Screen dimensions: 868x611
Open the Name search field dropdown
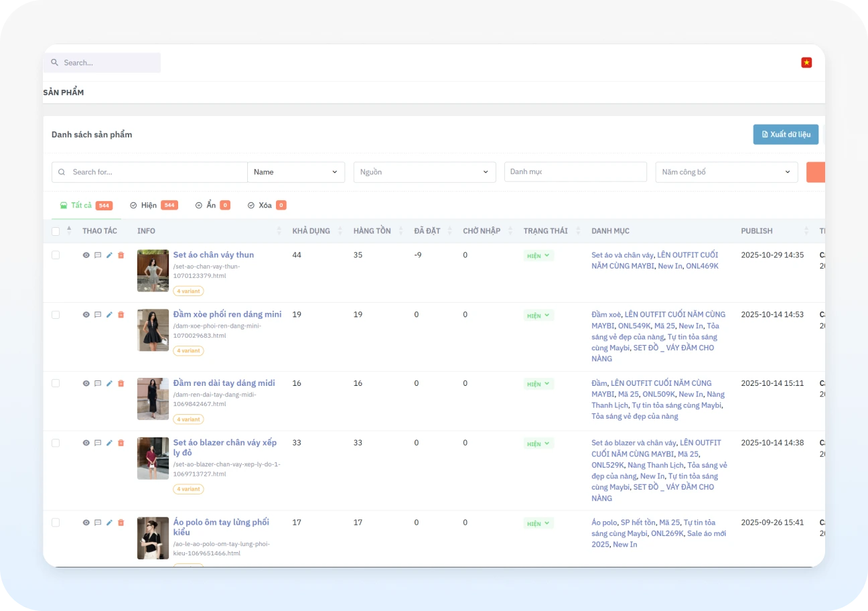[x=296, y=172]
